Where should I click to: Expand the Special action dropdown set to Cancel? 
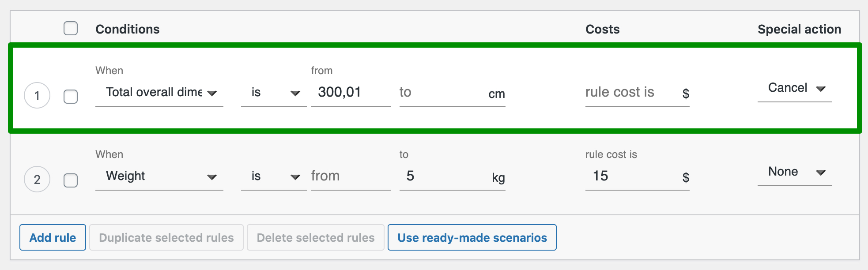(x=794, y=88)
